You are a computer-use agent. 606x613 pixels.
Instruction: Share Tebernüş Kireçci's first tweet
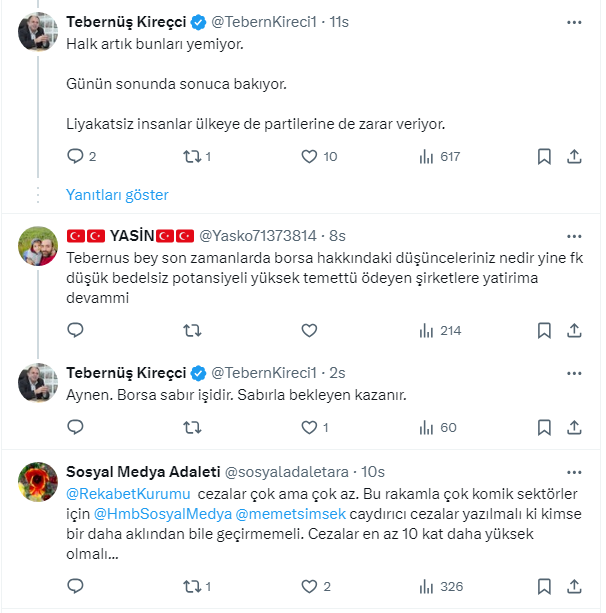tap(574, 156)
